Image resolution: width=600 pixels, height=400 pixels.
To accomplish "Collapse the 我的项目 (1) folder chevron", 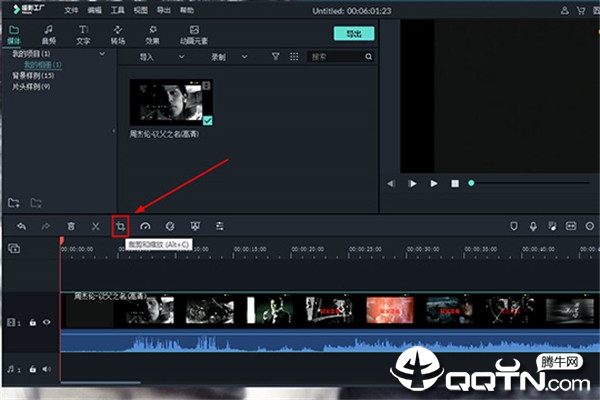I will click(102, 54).
